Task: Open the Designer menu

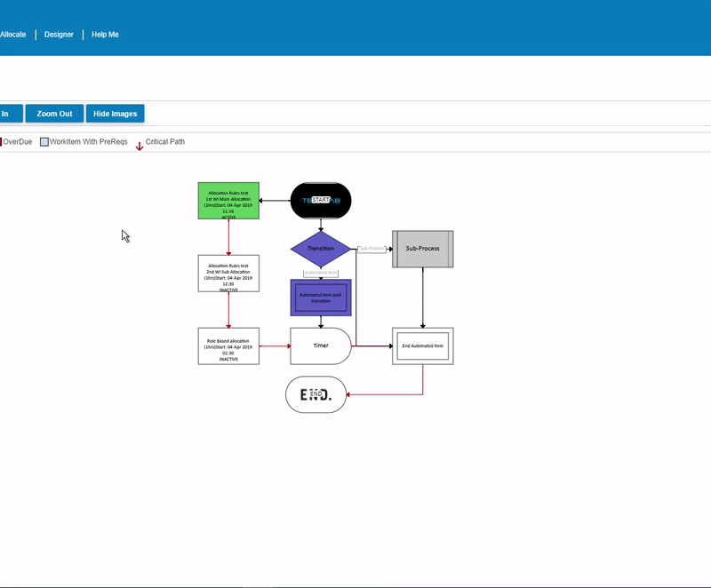Action: tap(59, 35)
